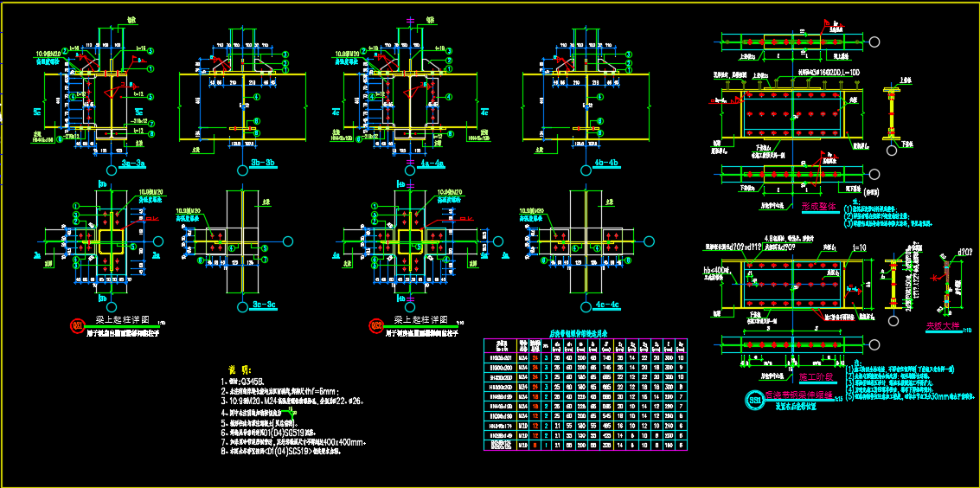Viewport: 980px width, 488px height.
Task: Click the grid bubble left of 3a-3a label
Action: click(110, 169)
